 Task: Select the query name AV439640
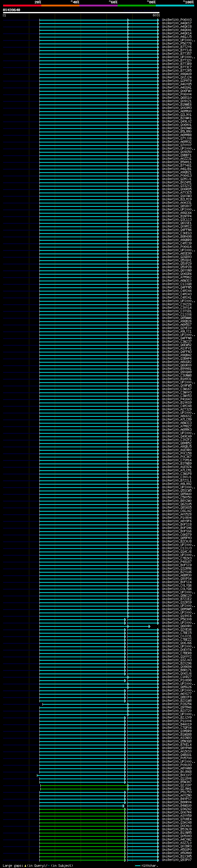pos(11,10)
